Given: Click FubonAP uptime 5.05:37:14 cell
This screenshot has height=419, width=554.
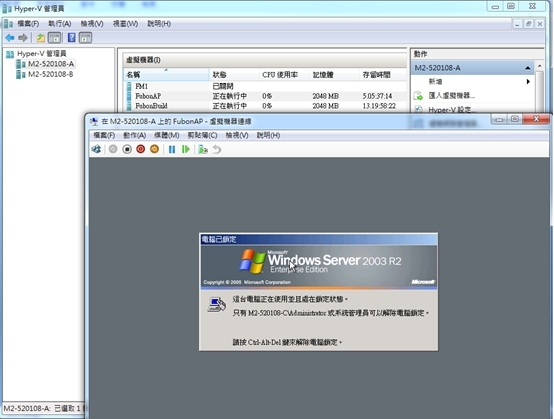Looking at the screenshot, I should tap(377, 96).
